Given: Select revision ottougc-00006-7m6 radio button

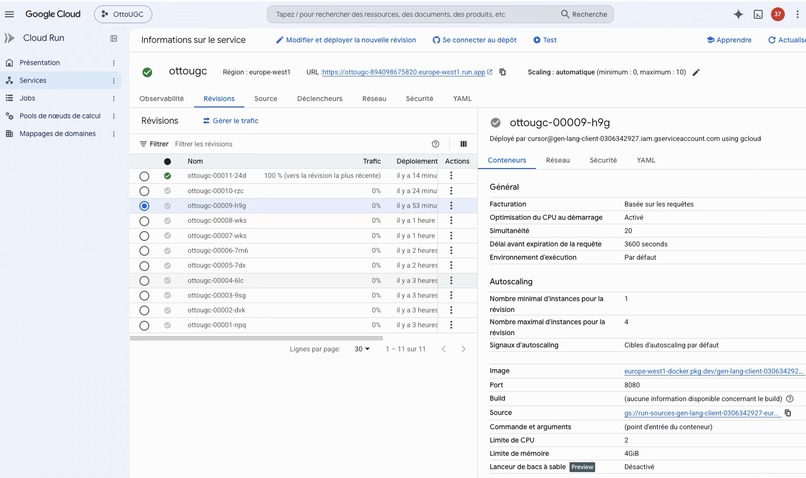Looking at the screenshot, I should point(144,251).
